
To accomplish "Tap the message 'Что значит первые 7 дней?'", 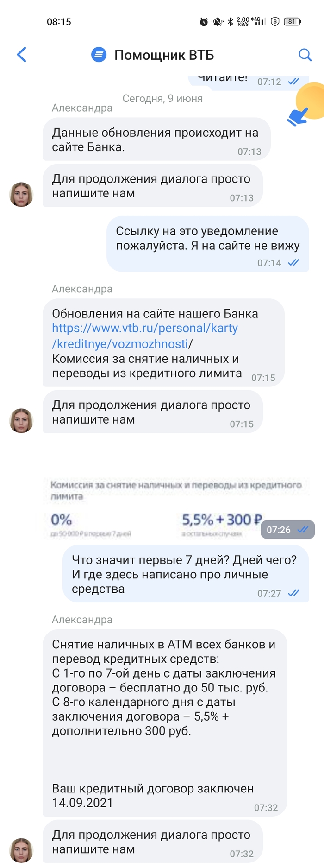I will [185, 574].
